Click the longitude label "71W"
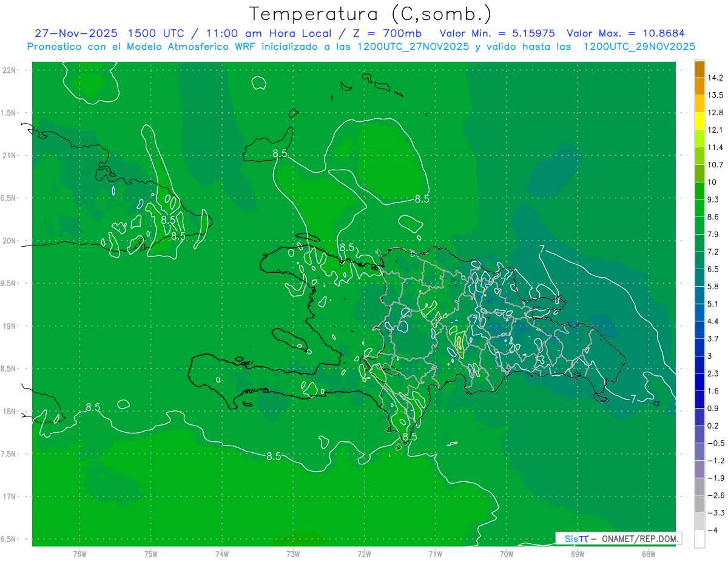Screen dimensions: 728x562 click(435, 554)
